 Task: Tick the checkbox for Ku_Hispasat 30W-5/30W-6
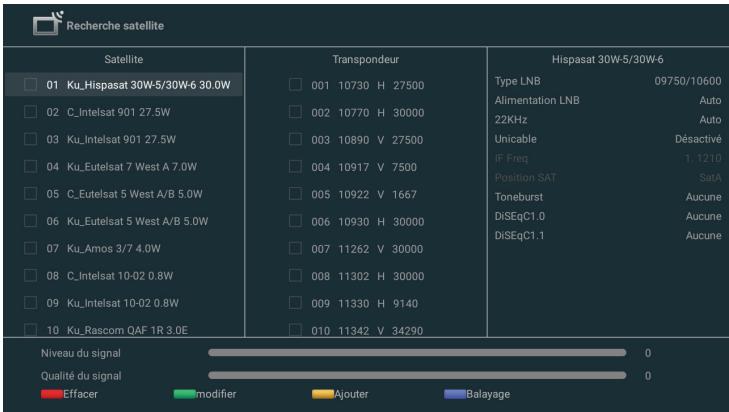31,85
